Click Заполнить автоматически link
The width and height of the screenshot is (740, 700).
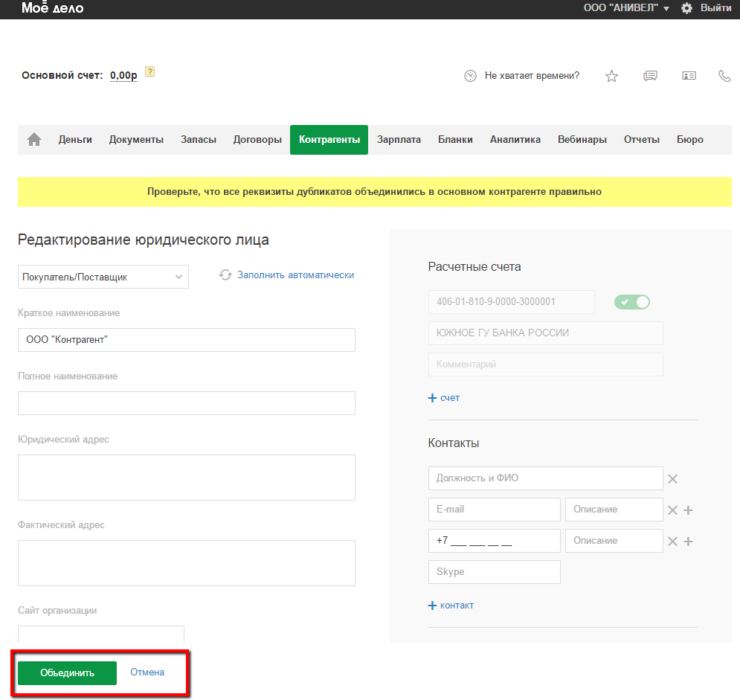(295, 275)
